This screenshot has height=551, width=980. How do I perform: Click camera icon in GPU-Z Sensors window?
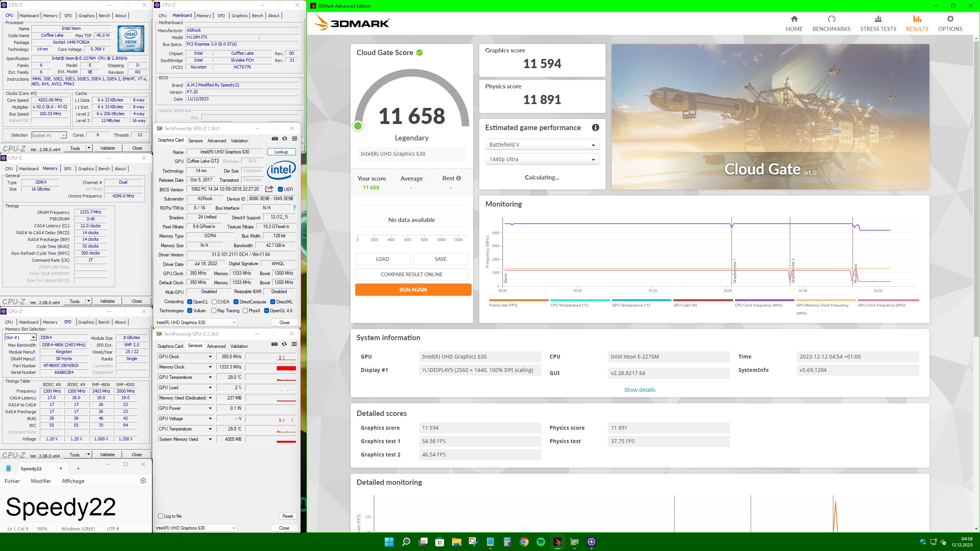click(x=274, y=344)
